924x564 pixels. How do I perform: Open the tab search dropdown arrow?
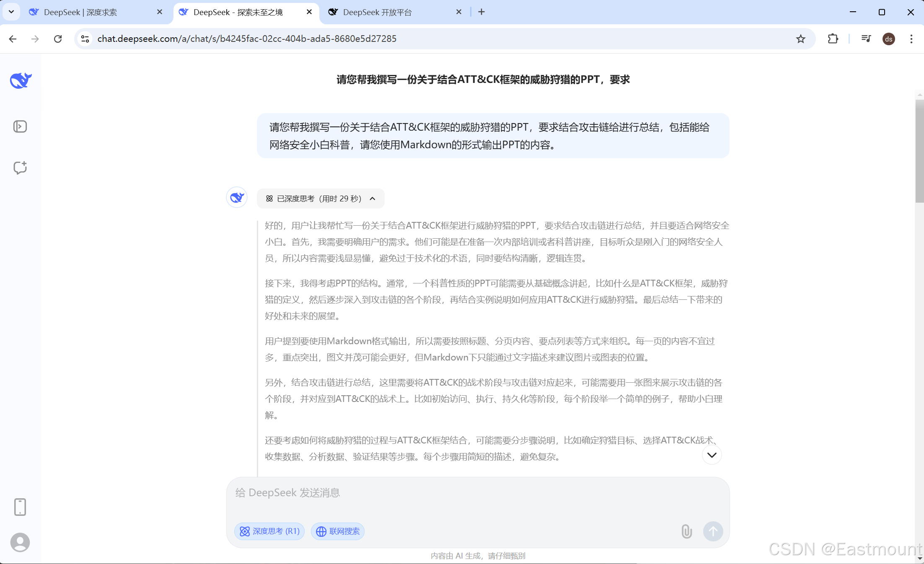click(11, 12)
